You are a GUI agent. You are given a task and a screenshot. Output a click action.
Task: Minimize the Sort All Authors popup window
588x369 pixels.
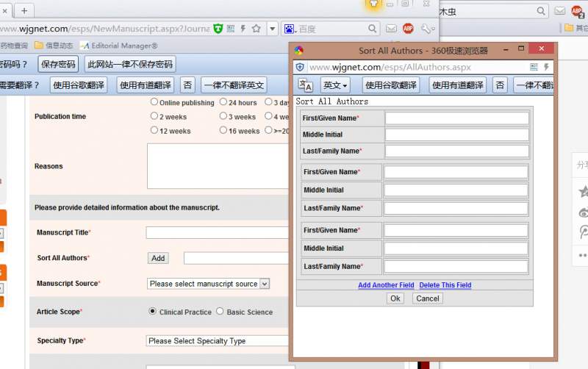pos(506,49)
